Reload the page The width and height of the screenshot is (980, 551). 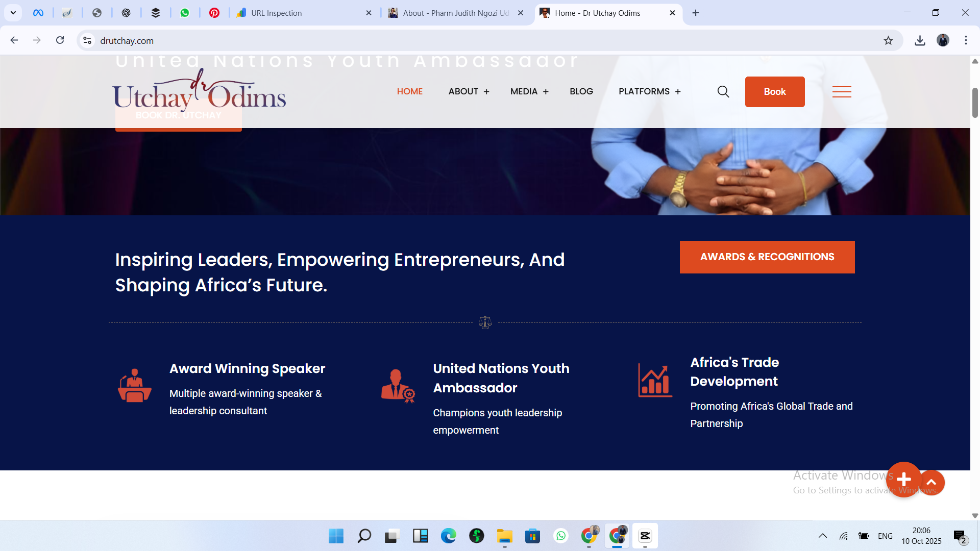(x=60, y=40)
